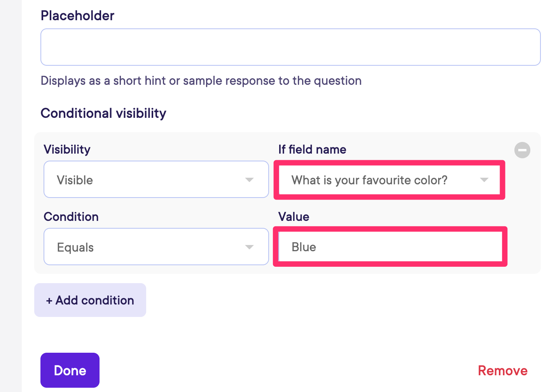Click the Conditional visibility heading
This screenshot has height=392, width=549.
103,113
